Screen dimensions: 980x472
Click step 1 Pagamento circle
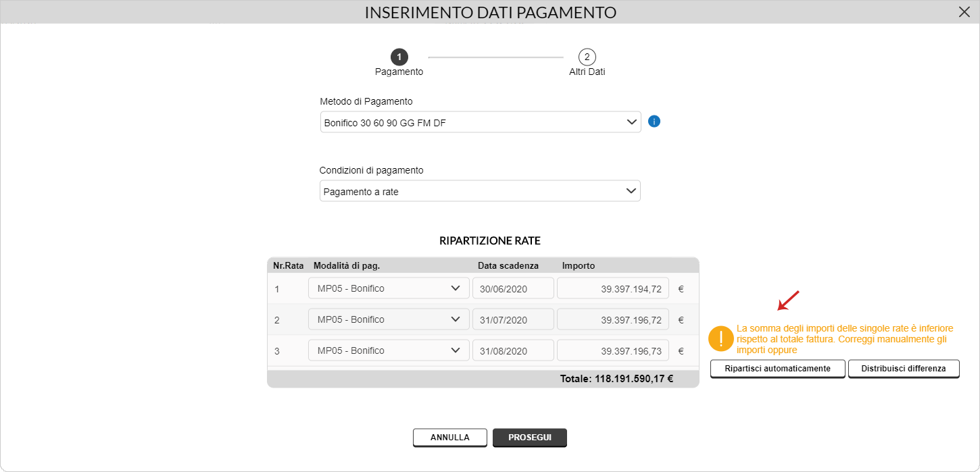(399, 57)
